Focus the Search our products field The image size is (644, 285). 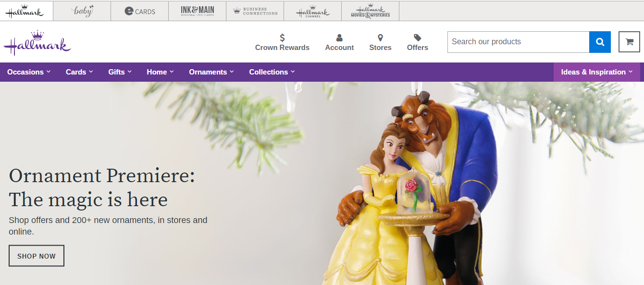(518, 42)
